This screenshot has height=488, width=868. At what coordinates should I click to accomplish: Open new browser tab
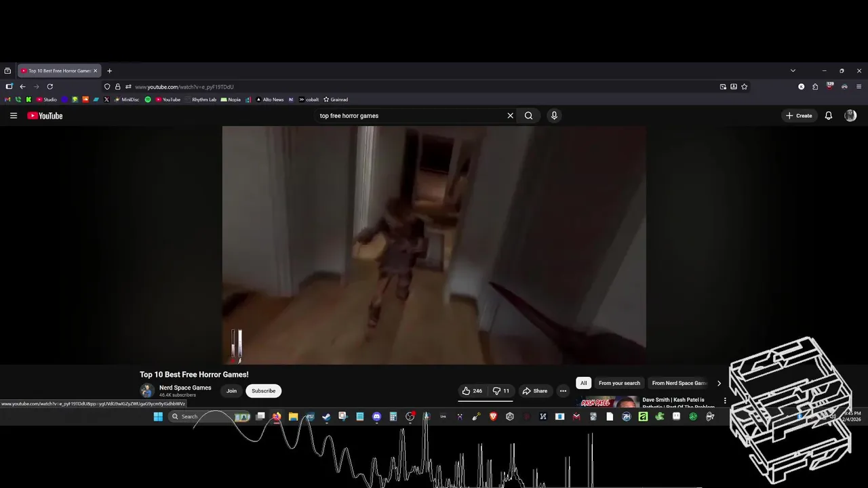109,70
